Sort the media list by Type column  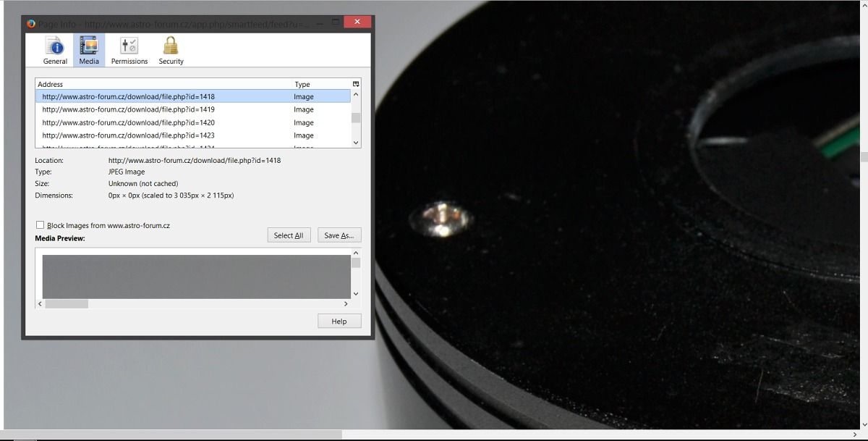[x=321, y=84]
